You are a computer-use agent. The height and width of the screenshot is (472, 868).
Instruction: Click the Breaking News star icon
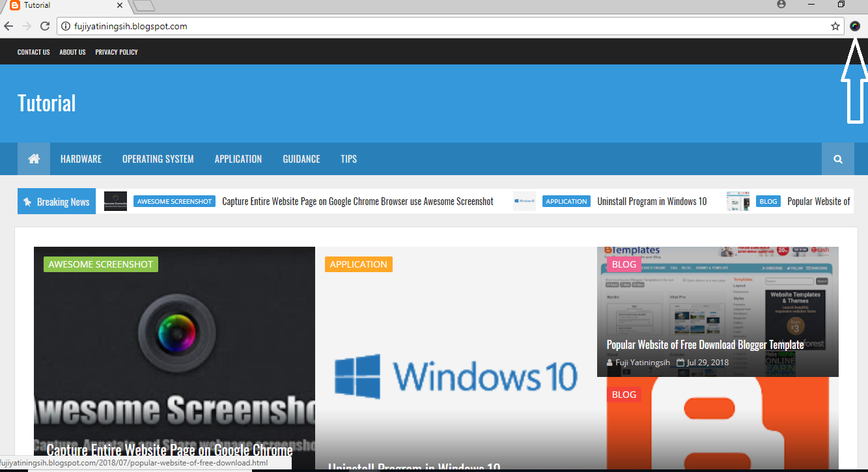[x=27, y=202]
